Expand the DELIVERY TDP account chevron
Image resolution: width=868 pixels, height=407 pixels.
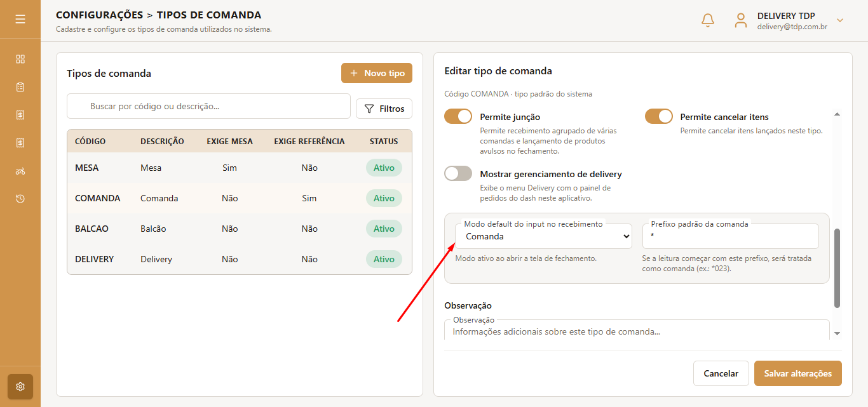[840, 20]
